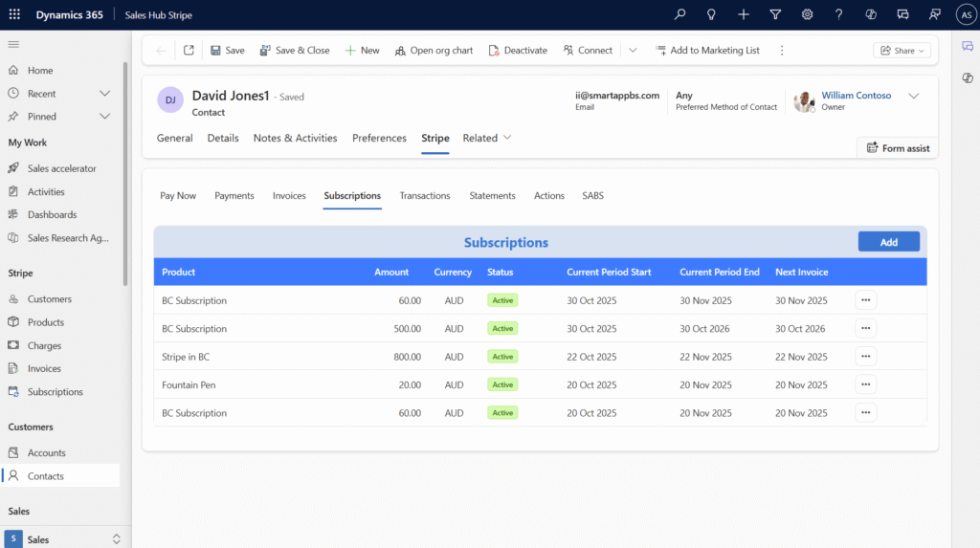This screenshot has height=548, width=980.
Task: Open the Copilot icon in top bar
Action: [871, 14]
